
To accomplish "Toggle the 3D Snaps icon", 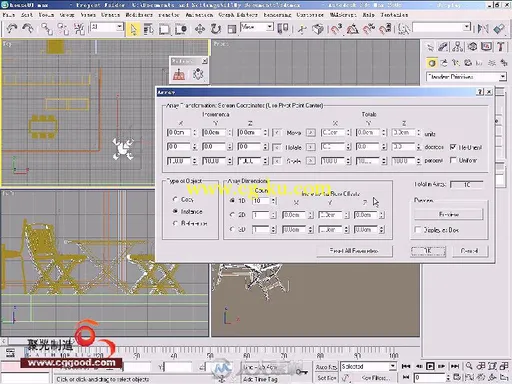I will coord(336,29).
